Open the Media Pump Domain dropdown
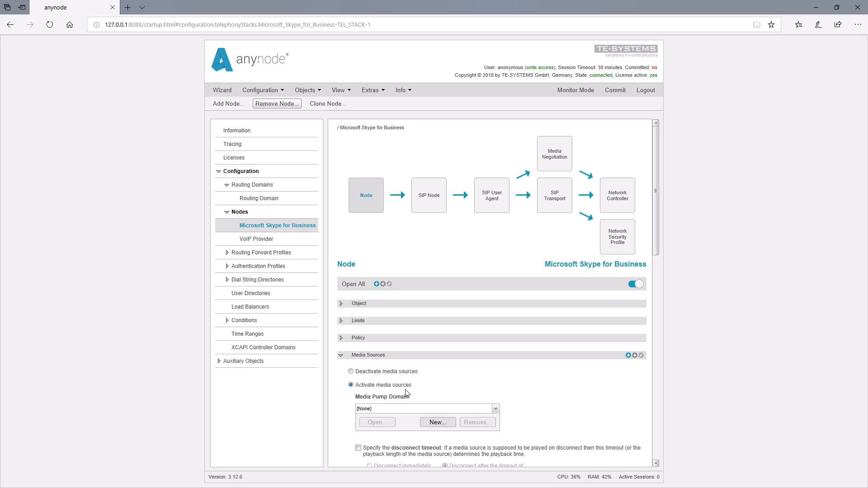The image size is (868, 488). pyautogui.click(x=495, y=408)
